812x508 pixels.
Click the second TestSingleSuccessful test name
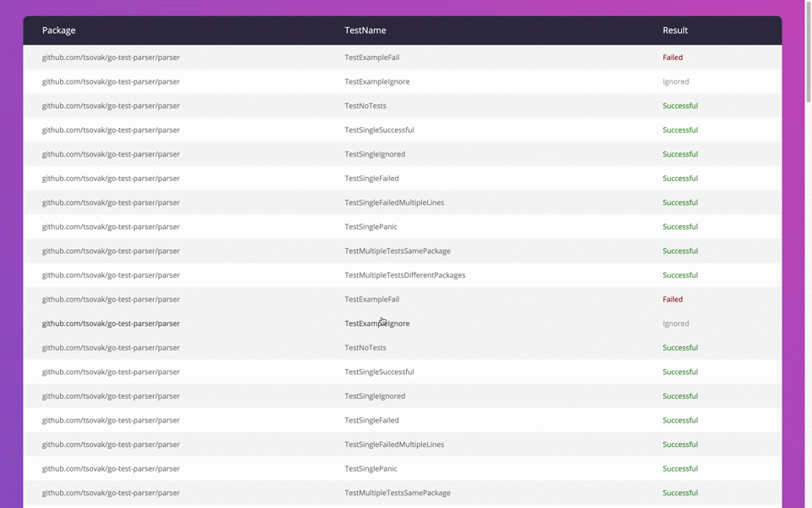point(379,373)
